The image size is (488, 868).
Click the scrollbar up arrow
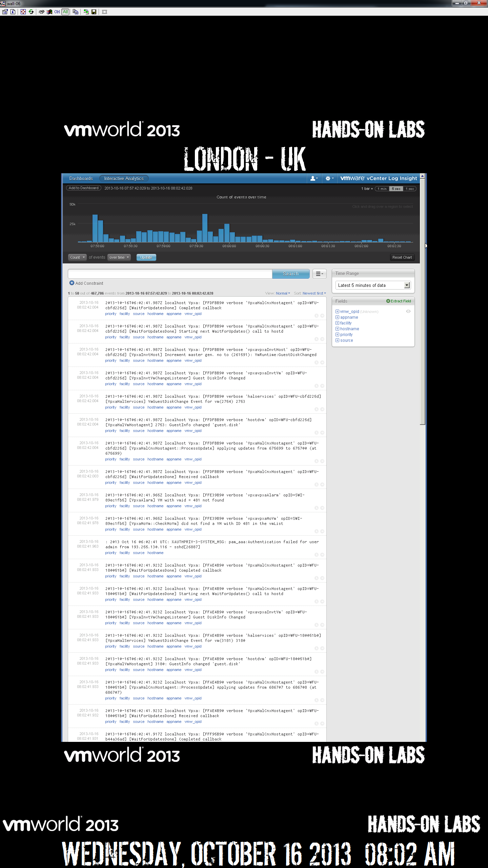click(422, 176)
